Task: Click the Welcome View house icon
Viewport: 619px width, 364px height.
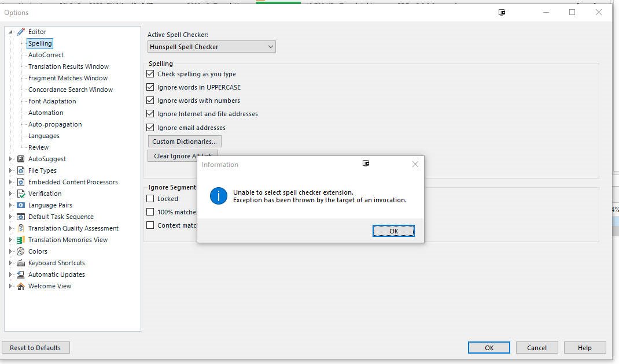Action: pos(21,287)
